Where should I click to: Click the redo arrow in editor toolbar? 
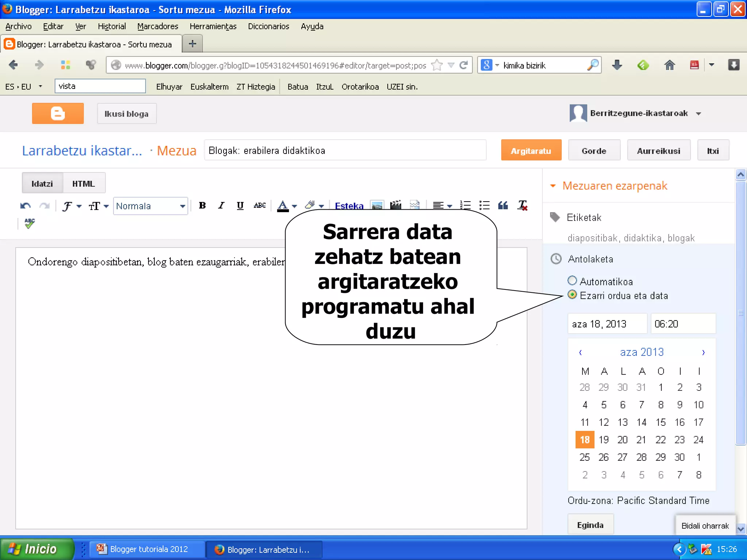pyautogui.click(x=44, y=206)
